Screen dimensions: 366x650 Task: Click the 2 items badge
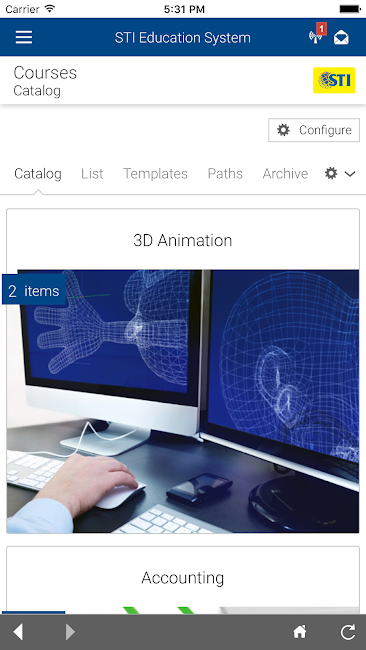pyautogui.click(x=34, y=291)
